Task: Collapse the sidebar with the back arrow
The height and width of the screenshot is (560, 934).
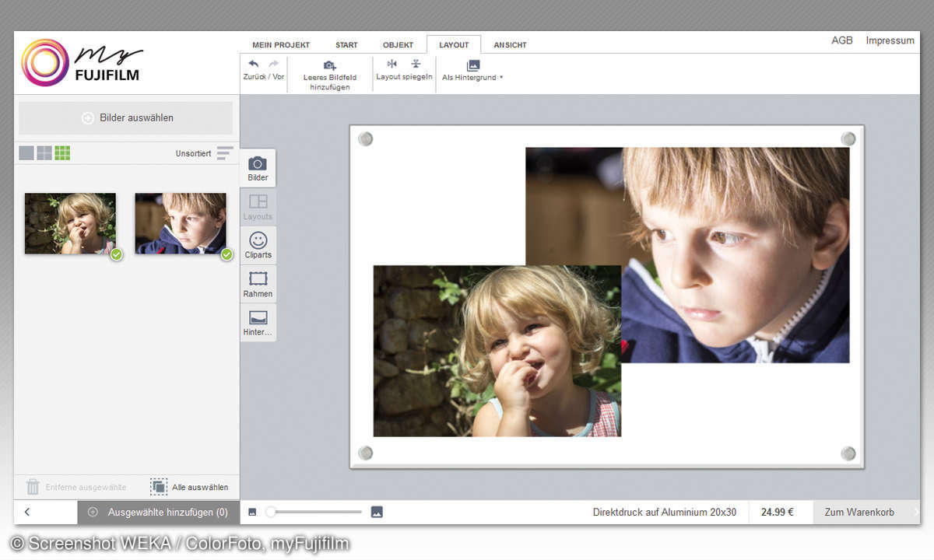Action: coord(27,512)
